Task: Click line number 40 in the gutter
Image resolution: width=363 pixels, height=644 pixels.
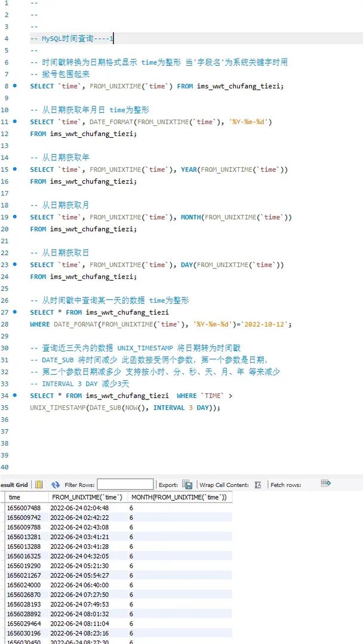Action: pos(5,467)
